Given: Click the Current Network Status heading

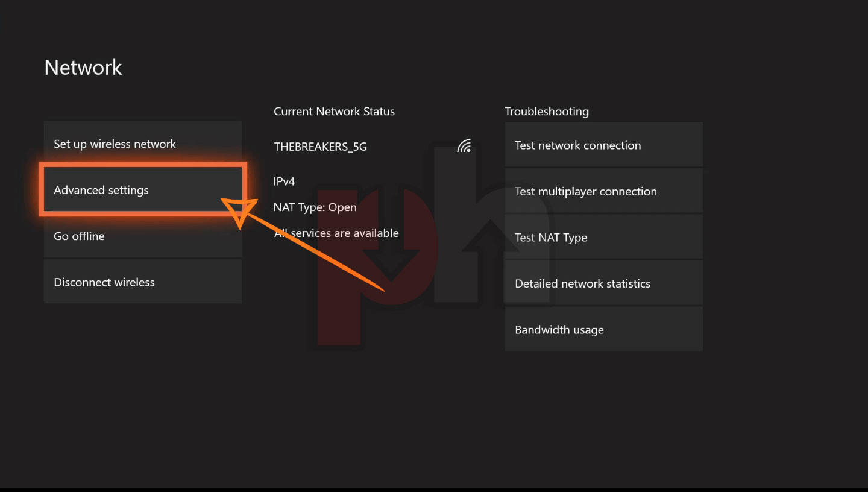Looking at the screenshot, I should coord(334,111).
